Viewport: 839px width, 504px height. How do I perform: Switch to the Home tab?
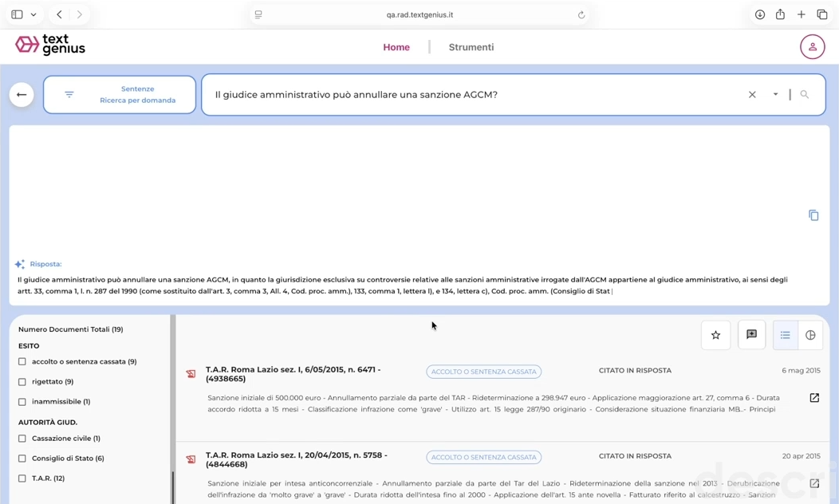click(396, 47)
